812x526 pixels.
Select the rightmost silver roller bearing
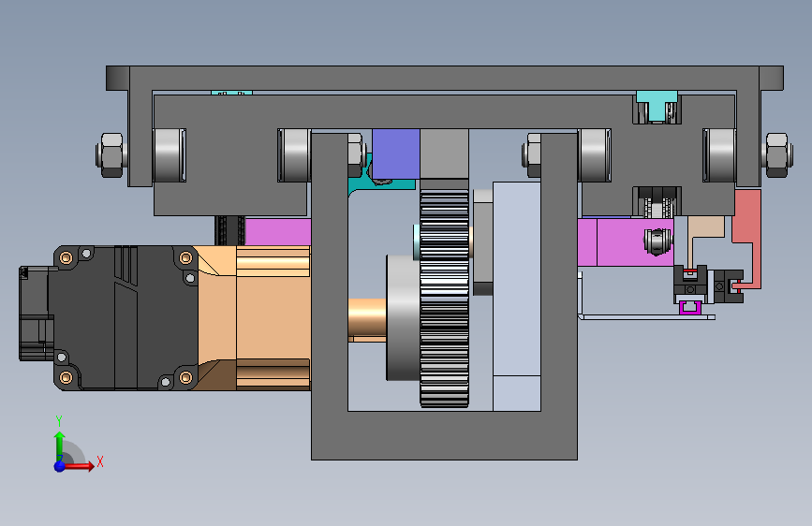point(719,155)
